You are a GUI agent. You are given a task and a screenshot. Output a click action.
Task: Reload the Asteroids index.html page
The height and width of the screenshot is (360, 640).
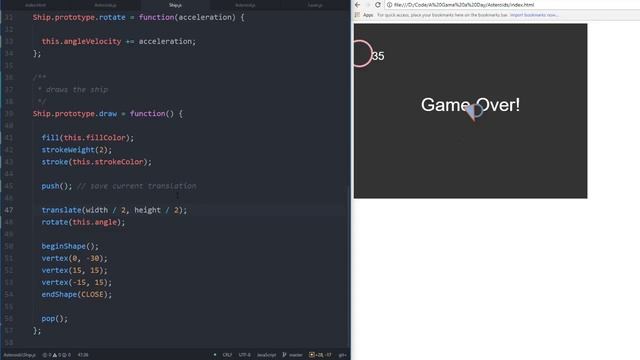tap(378, 5)
